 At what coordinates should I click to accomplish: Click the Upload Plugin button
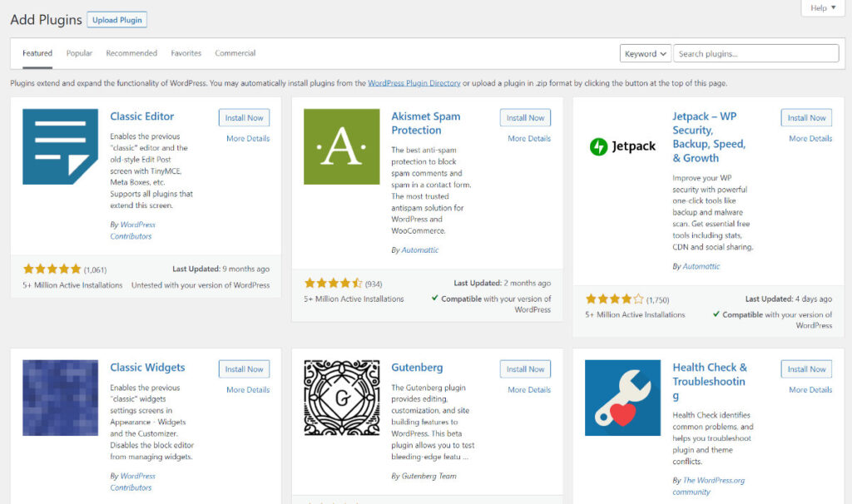pyautogui.click(x=117, y=20)
